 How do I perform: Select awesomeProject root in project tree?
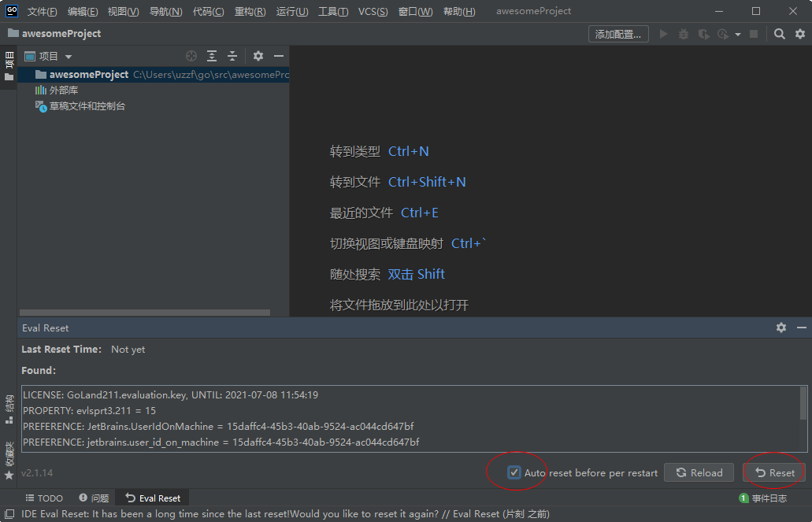pos(88,75)
